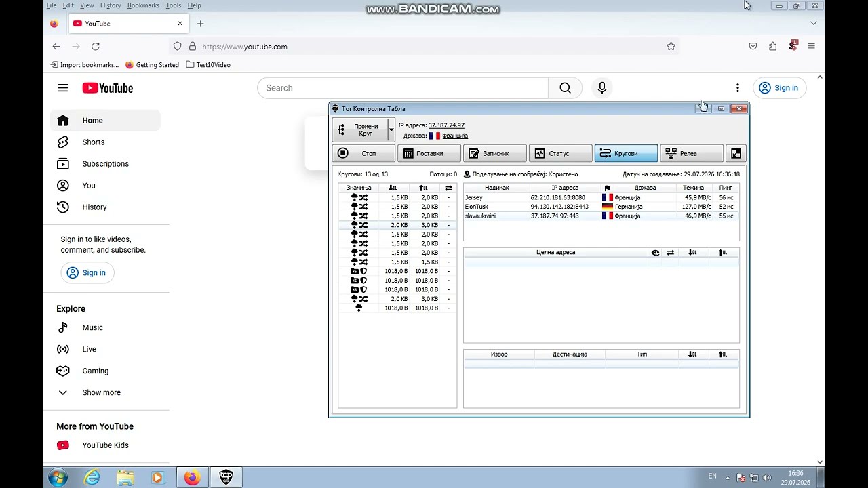Click the download header in Целна адреса table

692,253
